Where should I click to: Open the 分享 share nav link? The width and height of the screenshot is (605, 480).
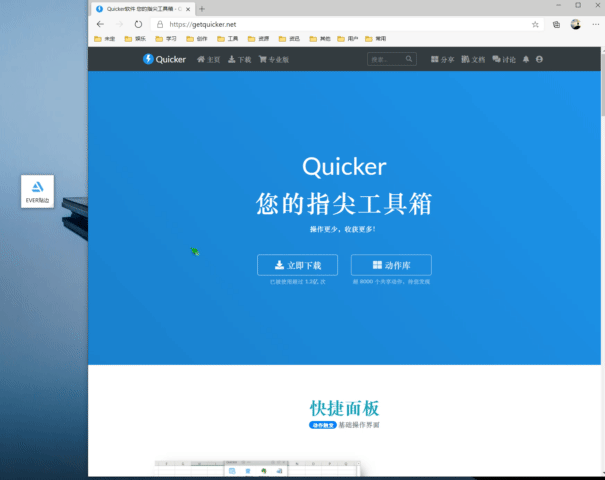(x=443, y=59)
